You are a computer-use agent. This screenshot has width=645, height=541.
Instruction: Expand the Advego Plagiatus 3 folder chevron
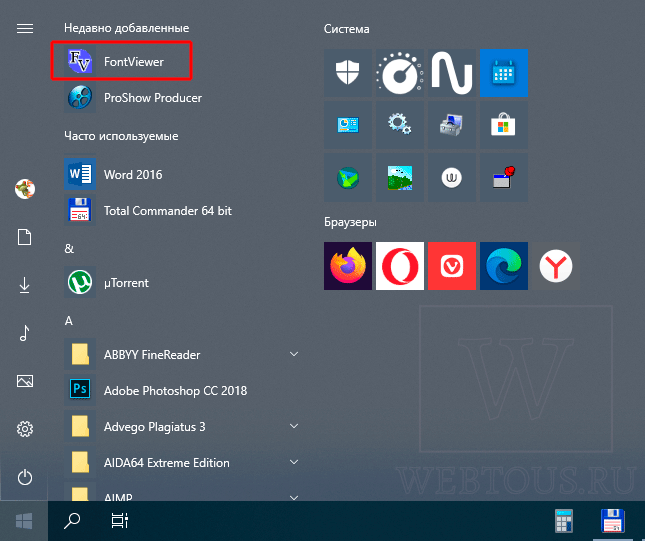[294, 426]
